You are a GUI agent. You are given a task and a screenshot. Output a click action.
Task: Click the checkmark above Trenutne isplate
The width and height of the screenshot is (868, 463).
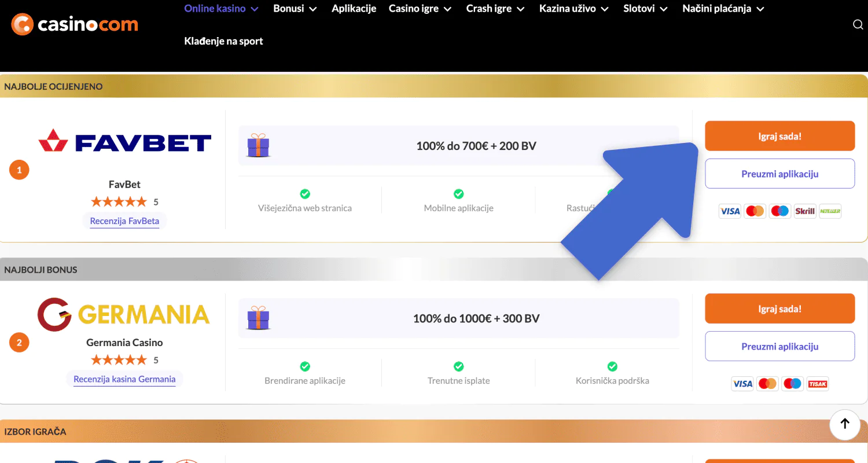[459, 366]
